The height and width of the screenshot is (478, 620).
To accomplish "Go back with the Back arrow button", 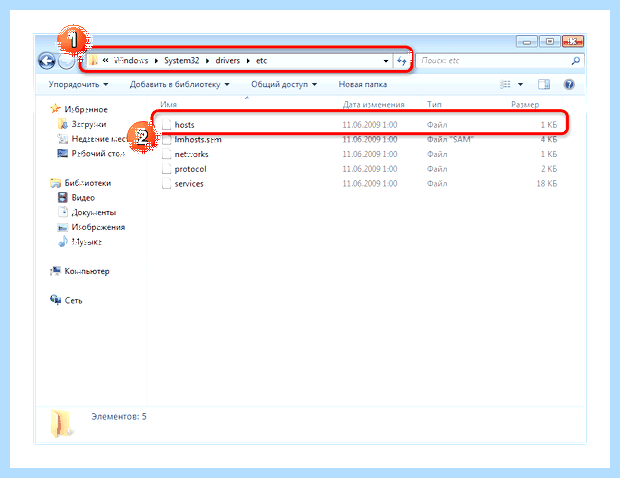I will point(47,61).
